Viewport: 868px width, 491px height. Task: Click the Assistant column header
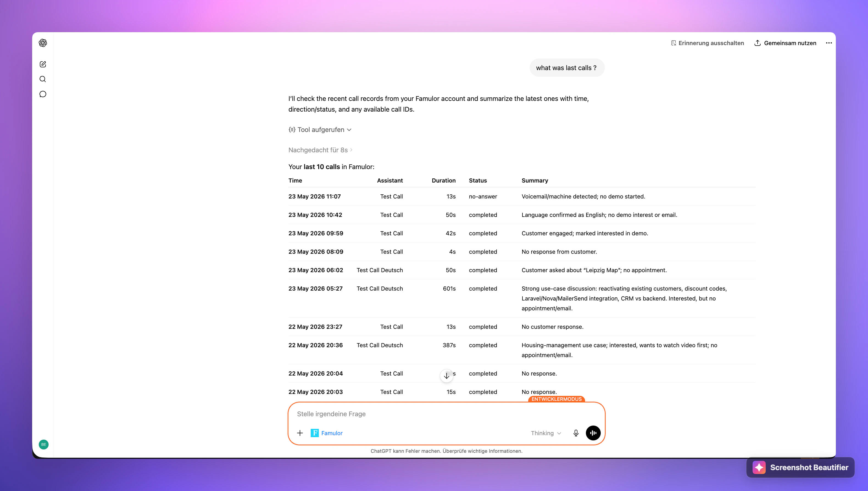390,180
